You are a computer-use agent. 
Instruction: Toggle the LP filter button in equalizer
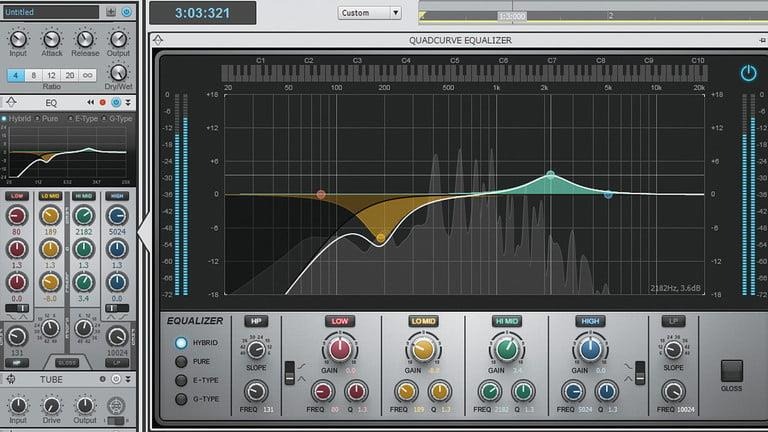673,321
